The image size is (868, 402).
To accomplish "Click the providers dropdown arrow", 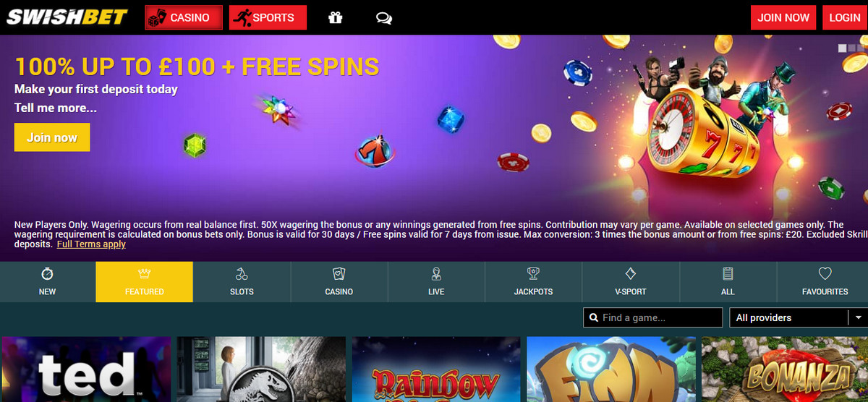I will (858, 317).
